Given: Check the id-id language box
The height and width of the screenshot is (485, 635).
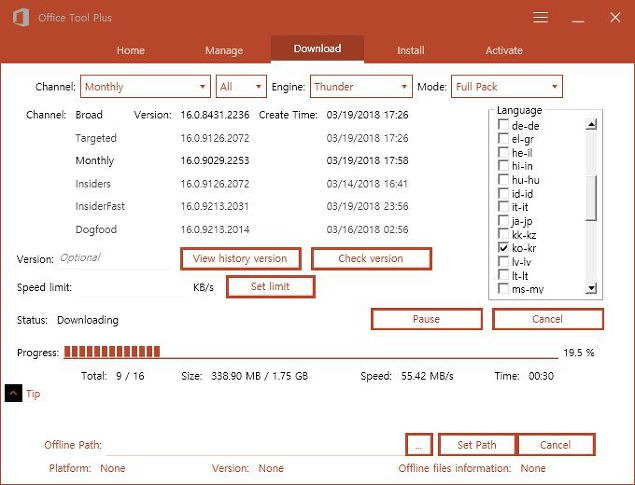Looking at the screenshot, I should click(x=503, y=193).
